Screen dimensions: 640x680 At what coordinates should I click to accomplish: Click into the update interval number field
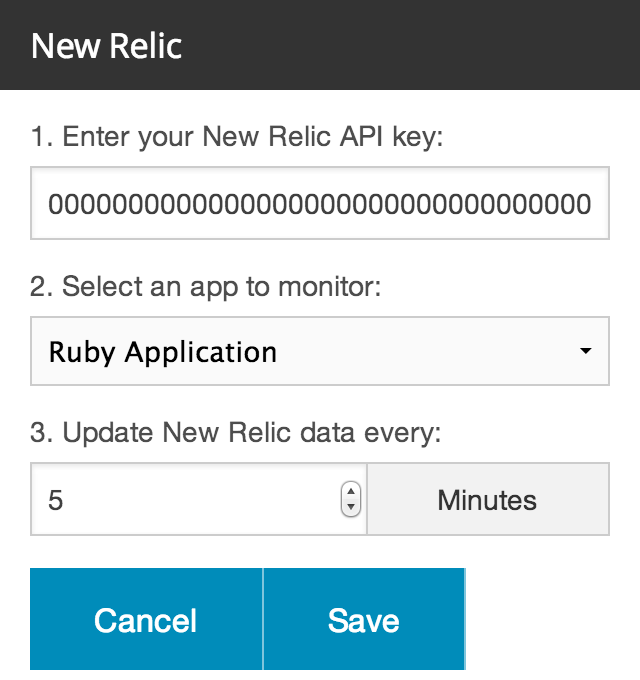(199, 499)
